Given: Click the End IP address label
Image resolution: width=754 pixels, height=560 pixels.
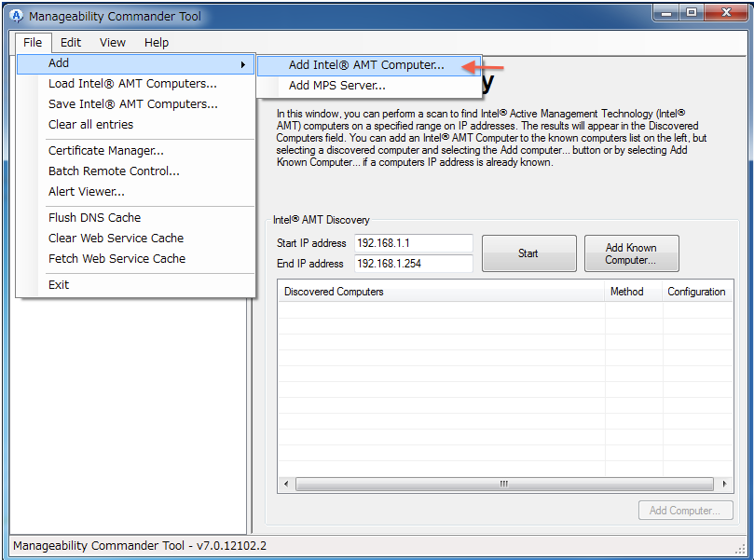Looking at the screenshot, I should (309, 264).
